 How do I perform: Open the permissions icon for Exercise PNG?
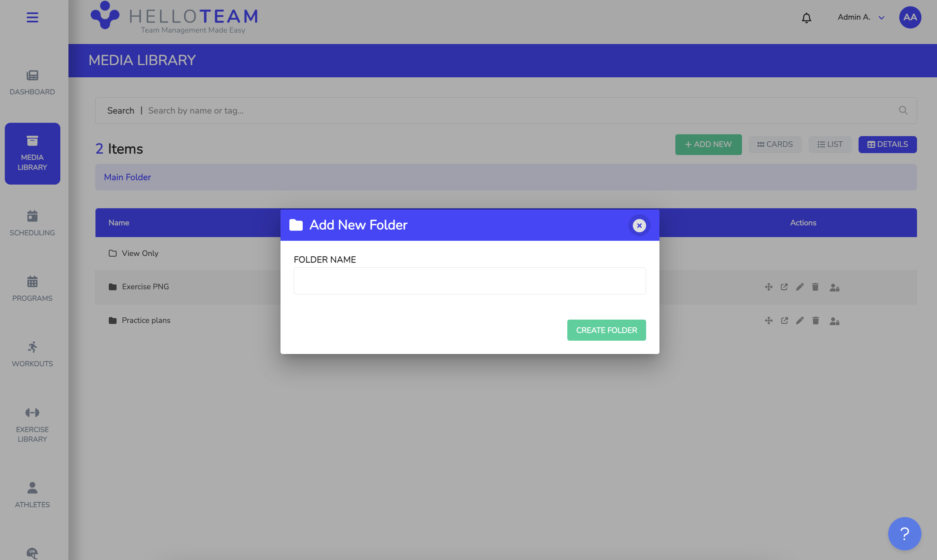click(834, 287)
